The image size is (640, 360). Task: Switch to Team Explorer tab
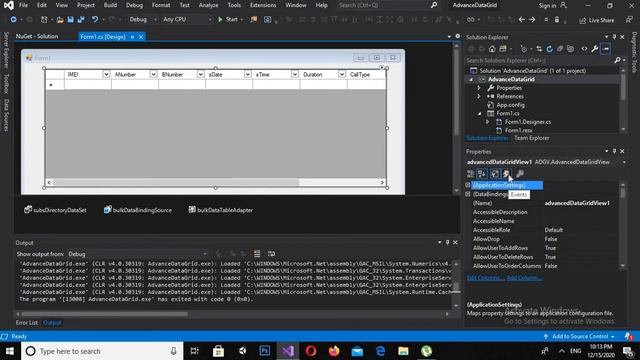pyautogui.click(x=531, y=138)
